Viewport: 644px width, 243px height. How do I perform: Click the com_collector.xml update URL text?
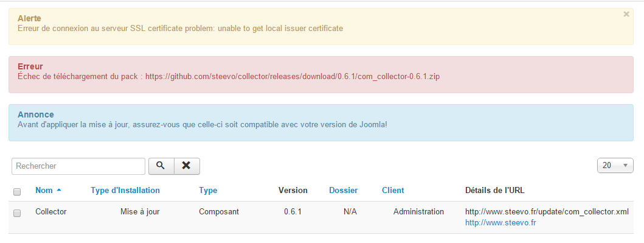pyautogui.click(x=547, y=212)
